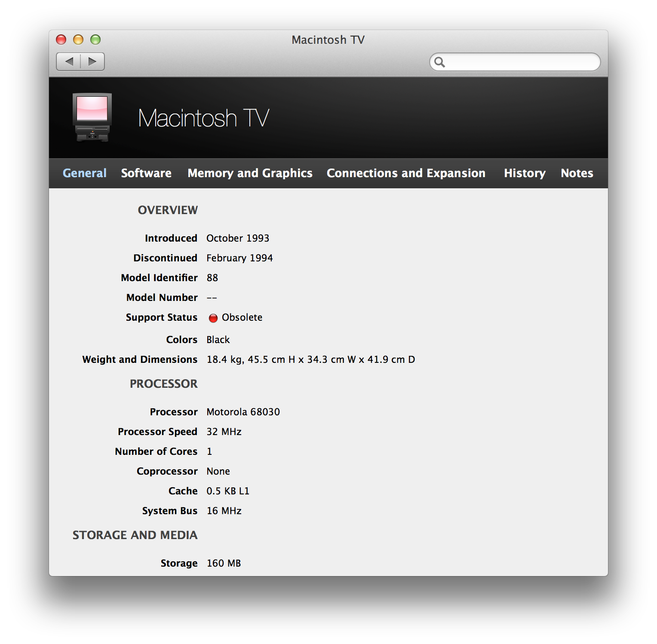Click the red Obsolete support status indicator
This screenshot has height=644, width=657.
213,318
